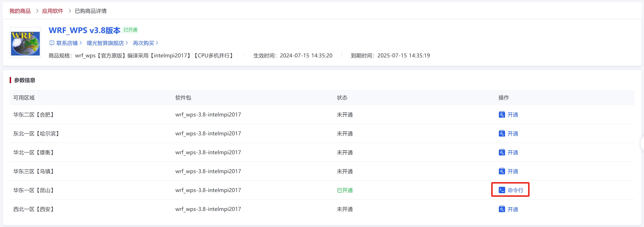Click the chevron after 联系店铺
This screenshot has width=644, height=227.
(80, 43)
